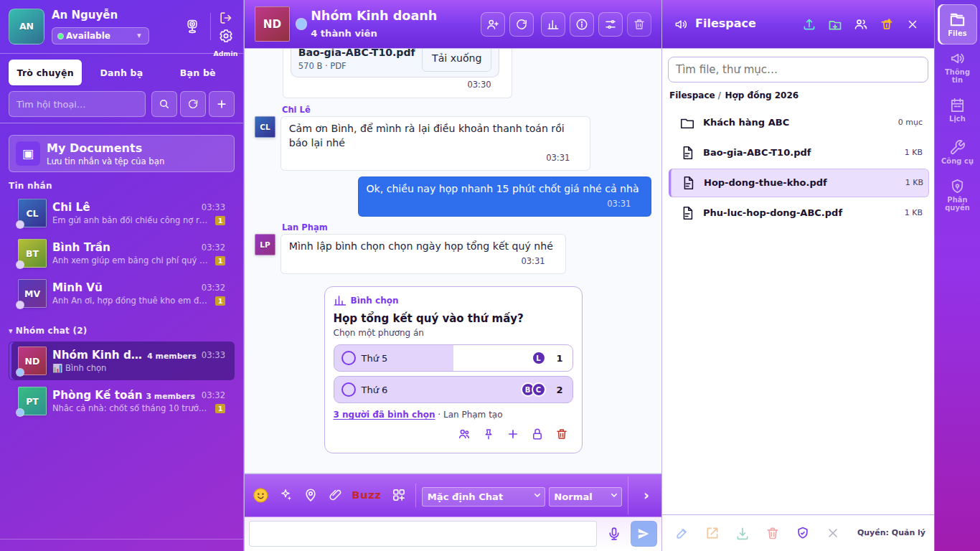
Task: Rename selected file with pencil icon
Action: click(682, 533)
